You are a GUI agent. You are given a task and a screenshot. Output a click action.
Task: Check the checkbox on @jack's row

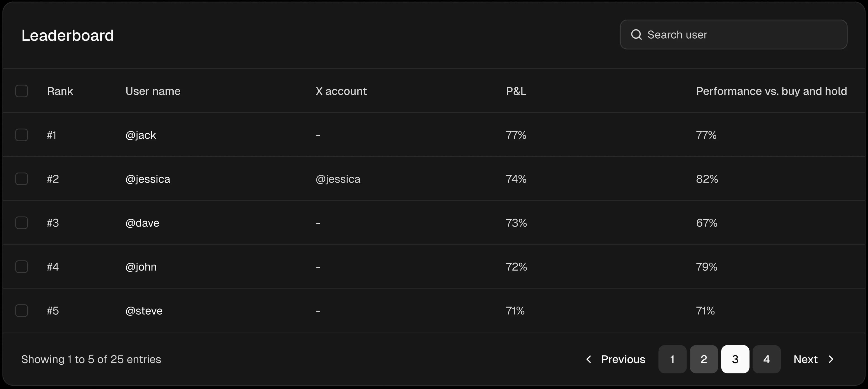[21, 135]
